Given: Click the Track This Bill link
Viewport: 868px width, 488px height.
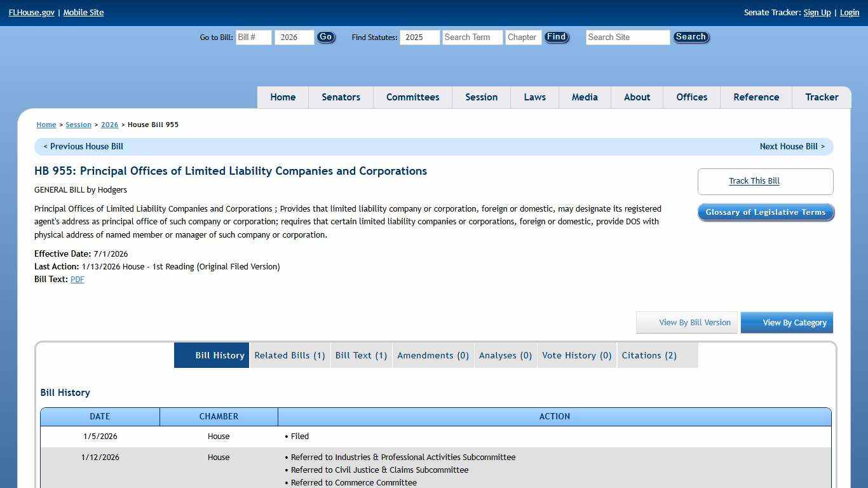Looking at the screenshot, I should pyautogui.click(x=754, y=181).
